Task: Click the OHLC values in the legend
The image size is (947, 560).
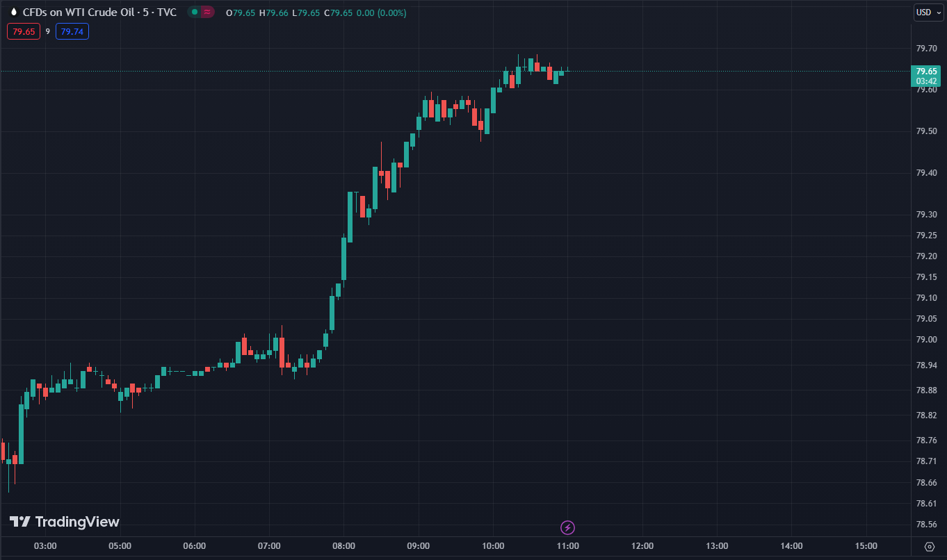Action: 316,13
